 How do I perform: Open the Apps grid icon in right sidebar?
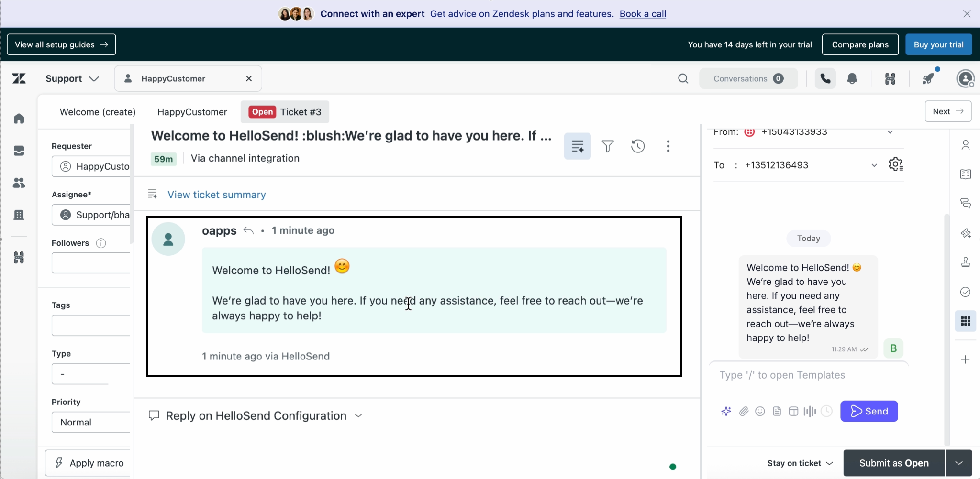point(966,321)
